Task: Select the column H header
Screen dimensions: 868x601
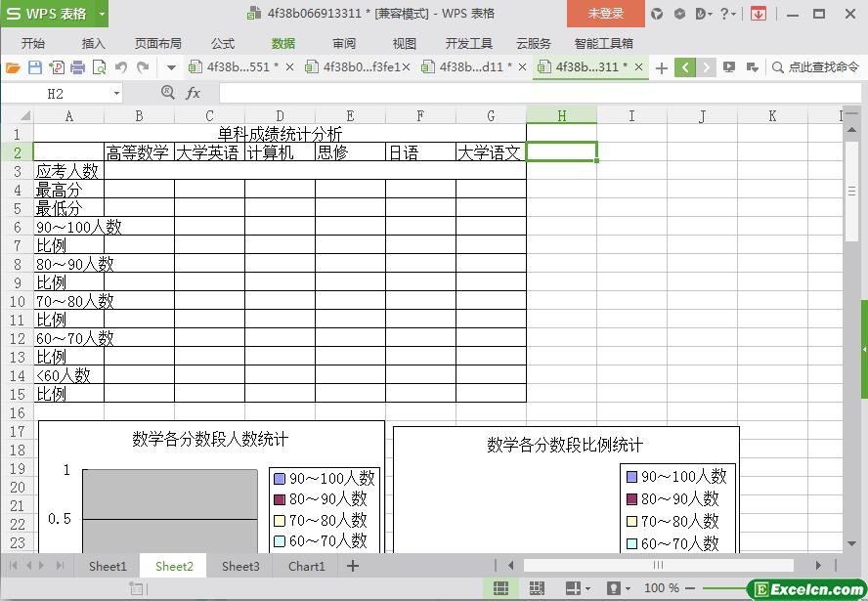Action: (561, 115)
